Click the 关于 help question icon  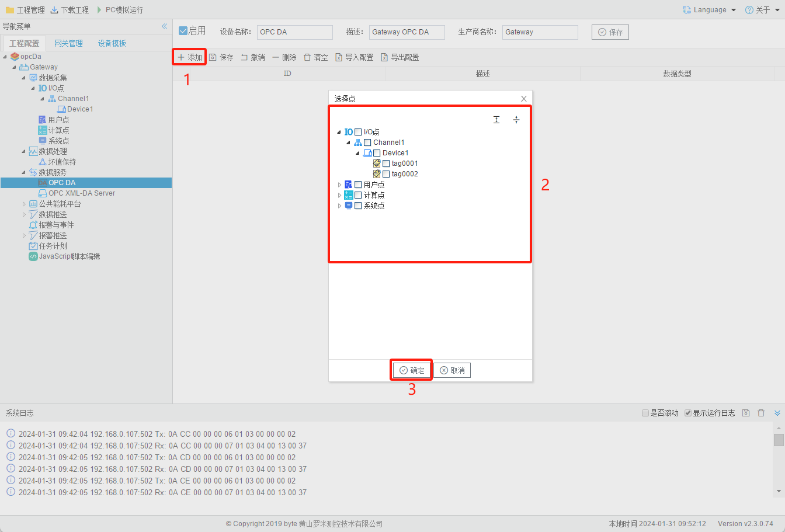coord(749,10)
